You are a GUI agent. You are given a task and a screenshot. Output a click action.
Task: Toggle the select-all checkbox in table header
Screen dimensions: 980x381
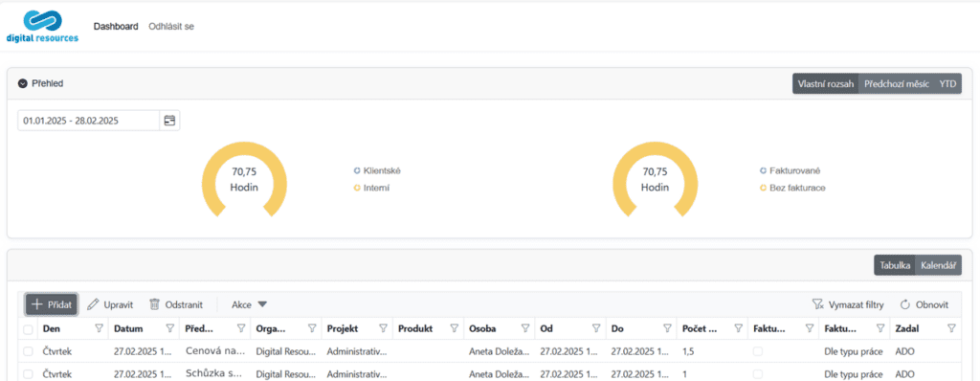click(28, 329)
